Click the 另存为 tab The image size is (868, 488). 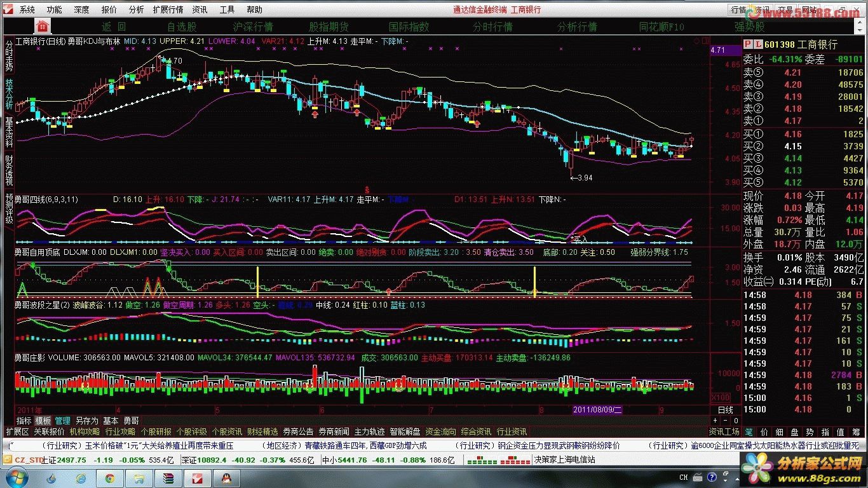86,421
